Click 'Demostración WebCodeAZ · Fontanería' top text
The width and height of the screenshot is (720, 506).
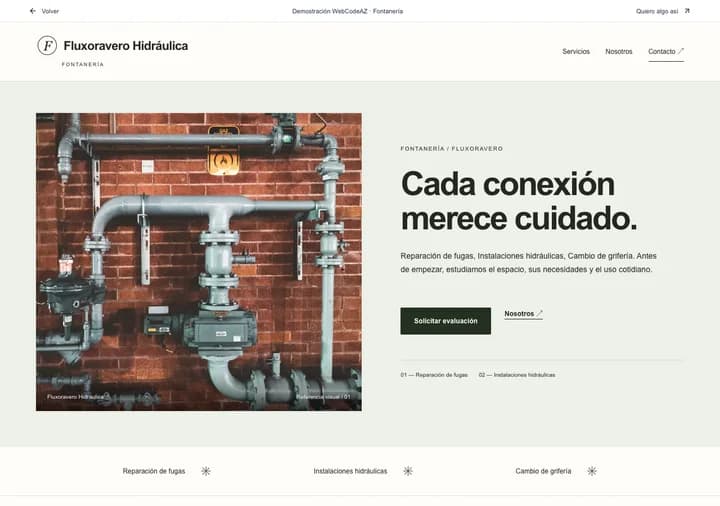(x=347, y=11)
